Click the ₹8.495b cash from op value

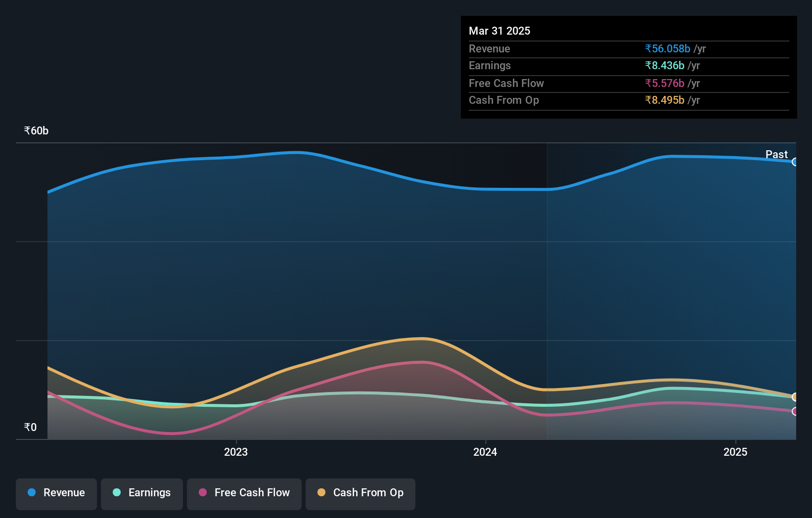coord(665,100)
